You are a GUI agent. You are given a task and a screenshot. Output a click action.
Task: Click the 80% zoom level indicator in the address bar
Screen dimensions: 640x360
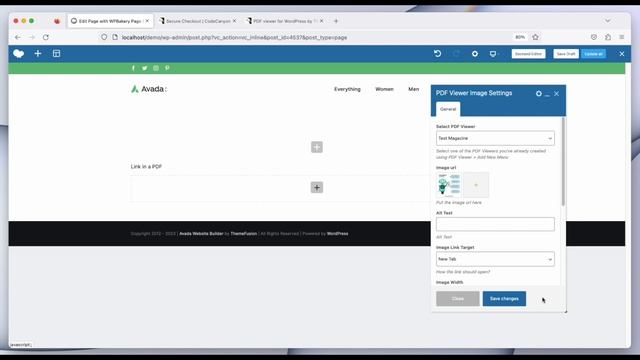(520, 37)
